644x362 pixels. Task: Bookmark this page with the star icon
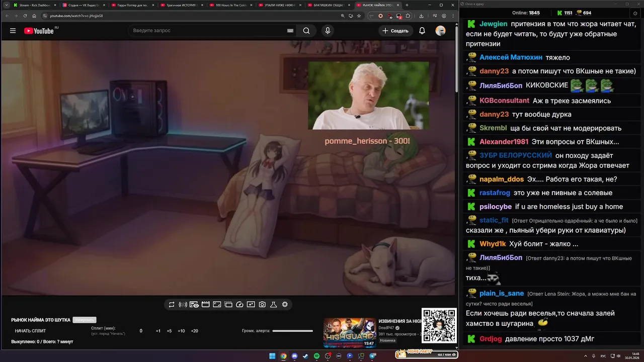359,16
